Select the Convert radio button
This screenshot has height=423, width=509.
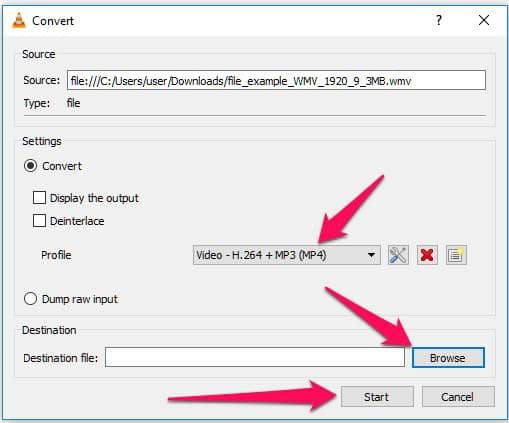[30, 166]
